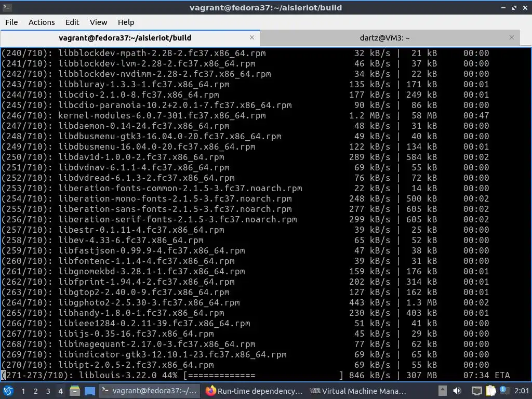Click the libipt-2.0.5-2 package line
Screen dimensions: 532x399
point(245,365)
